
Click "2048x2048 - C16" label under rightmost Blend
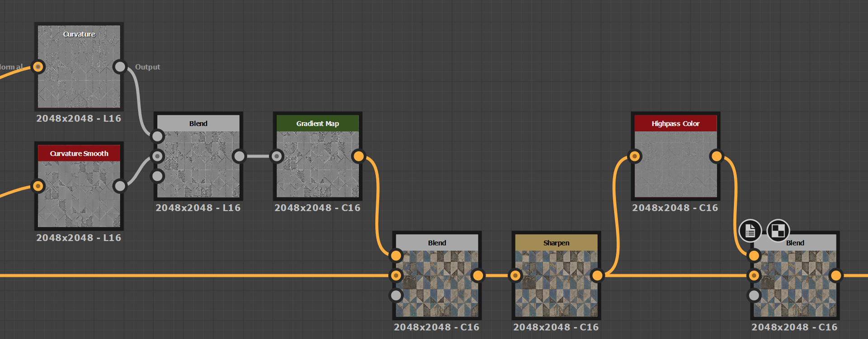794,327
